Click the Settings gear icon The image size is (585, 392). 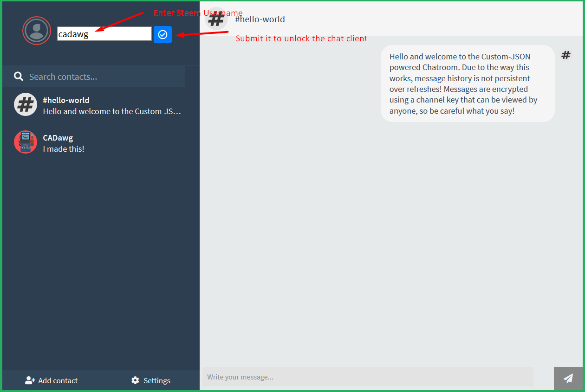click(x=135, y=380)
